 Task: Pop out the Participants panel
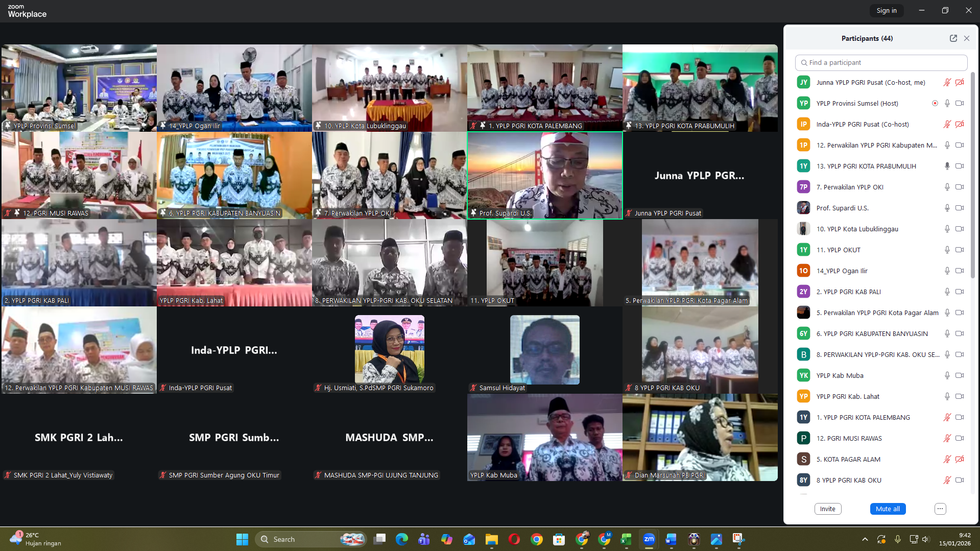pos(953,38)
